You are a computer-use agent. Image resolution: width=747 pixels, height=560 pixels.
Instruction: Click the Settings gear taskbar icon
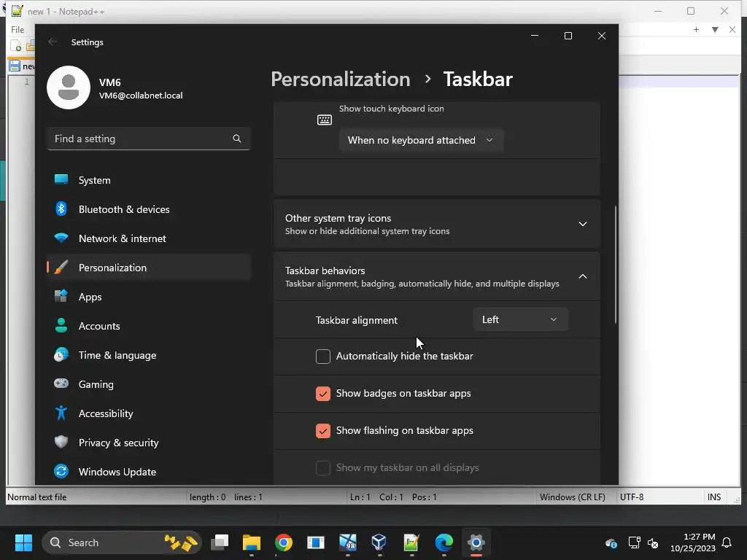click(x=476, y=542)
